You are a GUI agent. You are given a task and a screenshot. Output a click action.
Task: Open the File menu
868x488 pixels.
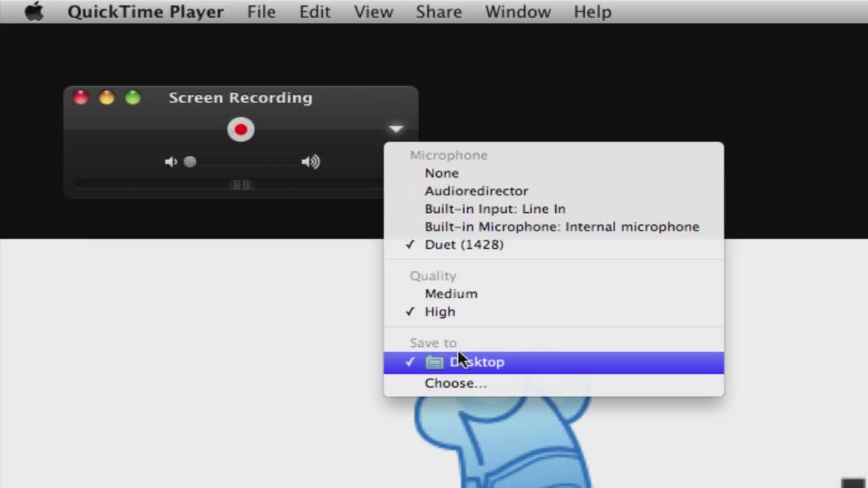[x=261, y=12]
